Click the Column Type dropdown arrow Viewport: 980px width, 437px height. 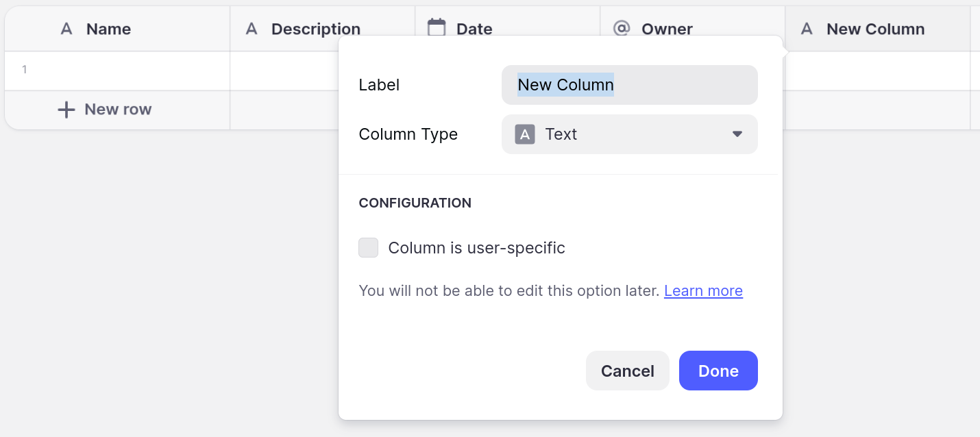pos(737,134)
